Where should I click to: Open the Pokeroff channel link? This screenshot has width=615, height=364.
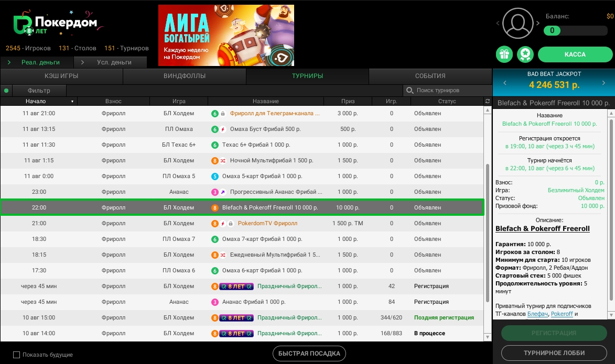point(562,314)
